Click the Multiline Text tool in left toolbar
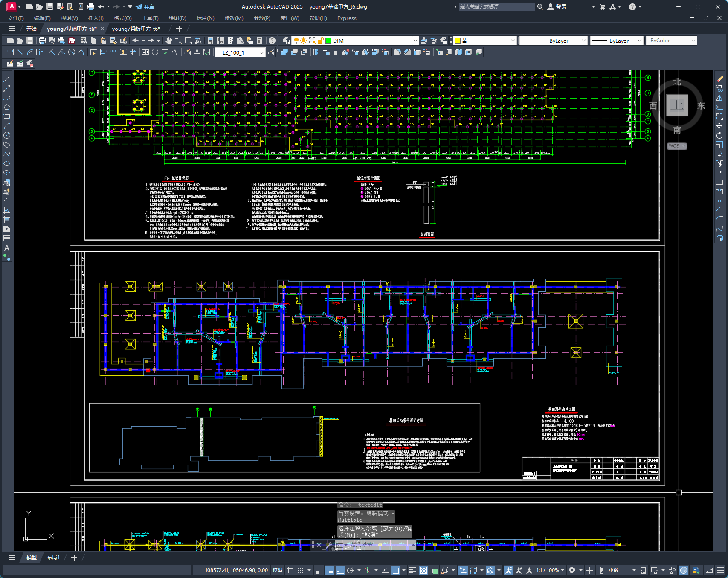Screen dimensions: 728x578 [7, 248]
